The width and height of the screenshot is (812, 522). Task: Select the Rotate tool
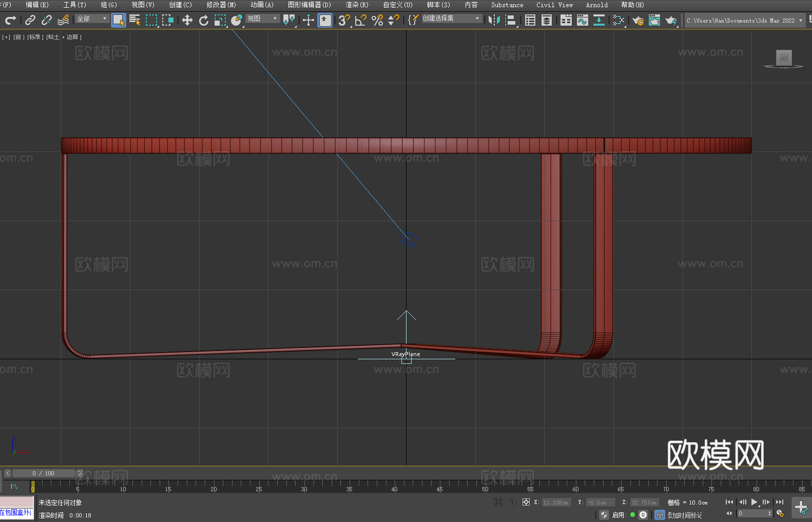204,20
